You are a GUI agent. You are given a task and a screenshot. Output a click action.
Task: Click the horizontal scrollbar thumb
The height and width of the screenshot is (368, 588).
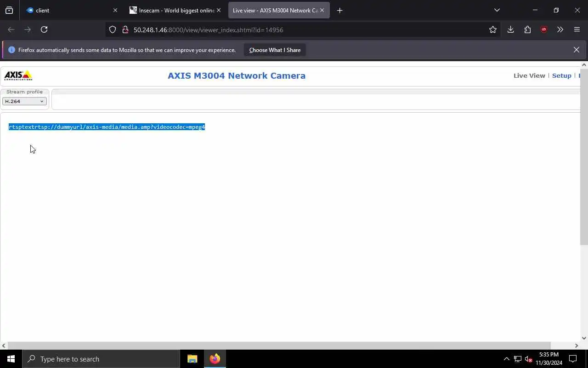click(279, 345)
